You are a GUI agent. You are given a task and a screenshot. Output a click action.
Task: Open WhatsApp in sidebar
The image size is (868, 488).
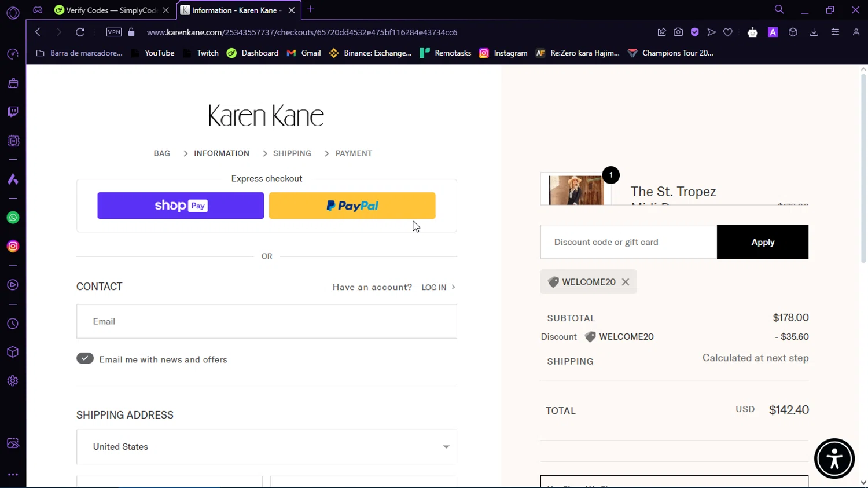pyautogui.click(x=13, y=218)
